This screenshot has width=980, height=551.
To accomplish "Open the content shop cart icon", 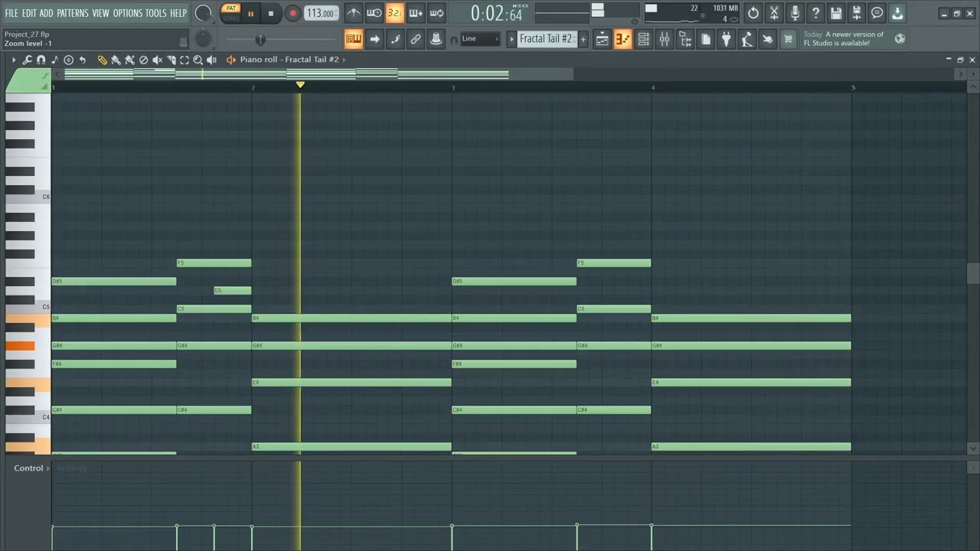I will point(788,39).
